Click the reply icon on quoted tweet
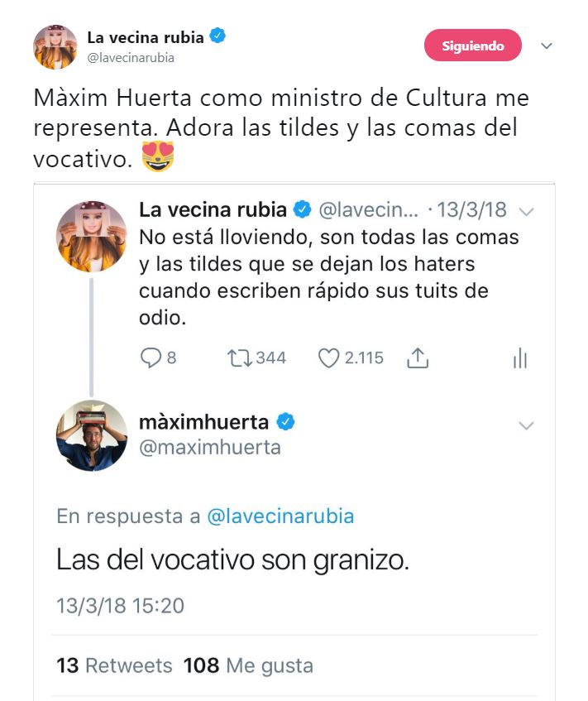This screenshot has width=588, height=701. point(150,358)
